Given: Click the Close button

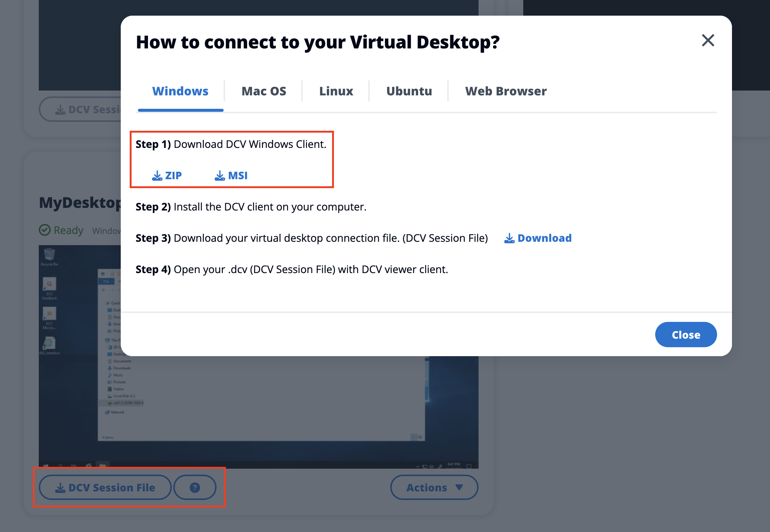Looking at the screenshot, I should [685, 334].
